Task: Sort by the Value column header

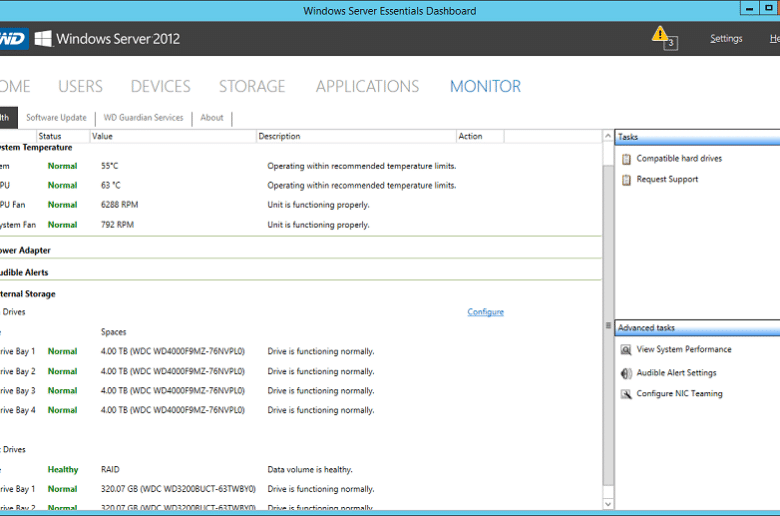Action: (x=173, y=136)
